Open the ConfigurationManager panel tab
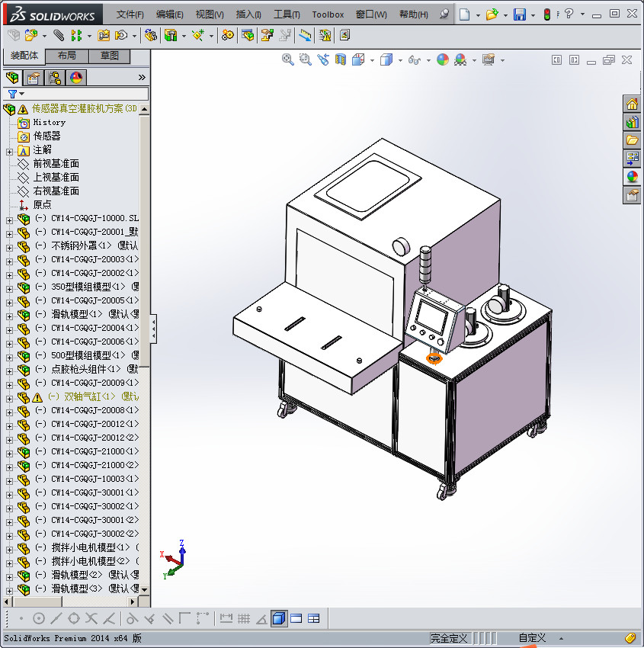Image resolution: width=644 pixels, height=648 pixels. (x=55, y=78)
